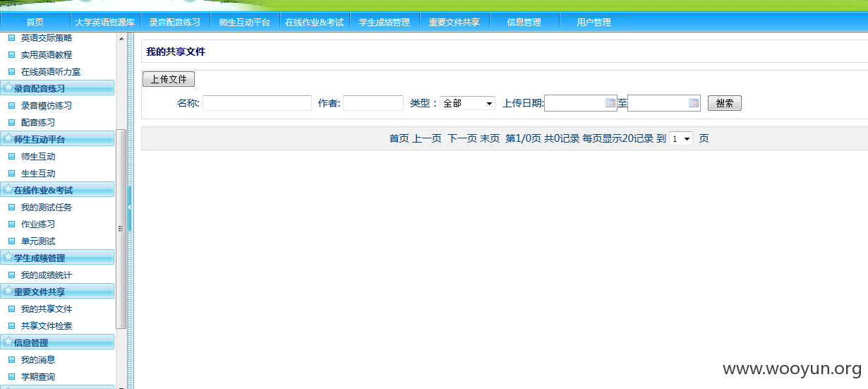
Task: Open 我的消息 in sidebar
Action: tap(38, 359)
